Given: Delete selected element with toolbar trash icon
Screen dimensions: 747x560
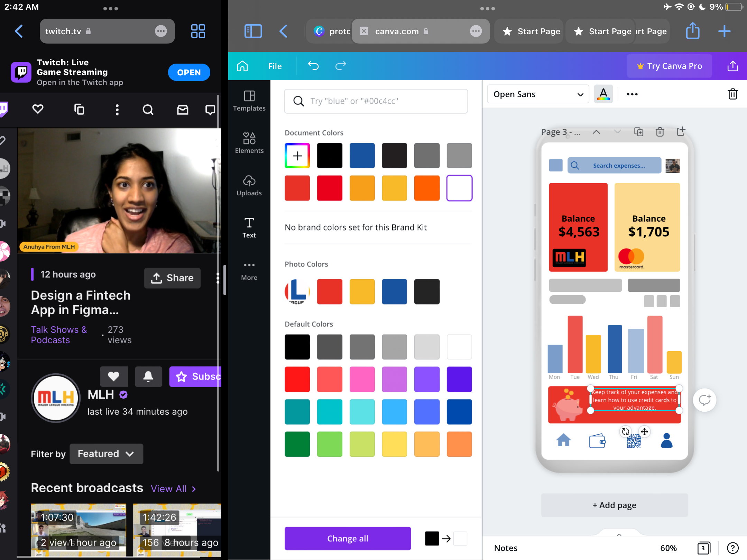Looking at the screenshot, I should point(732,94).
